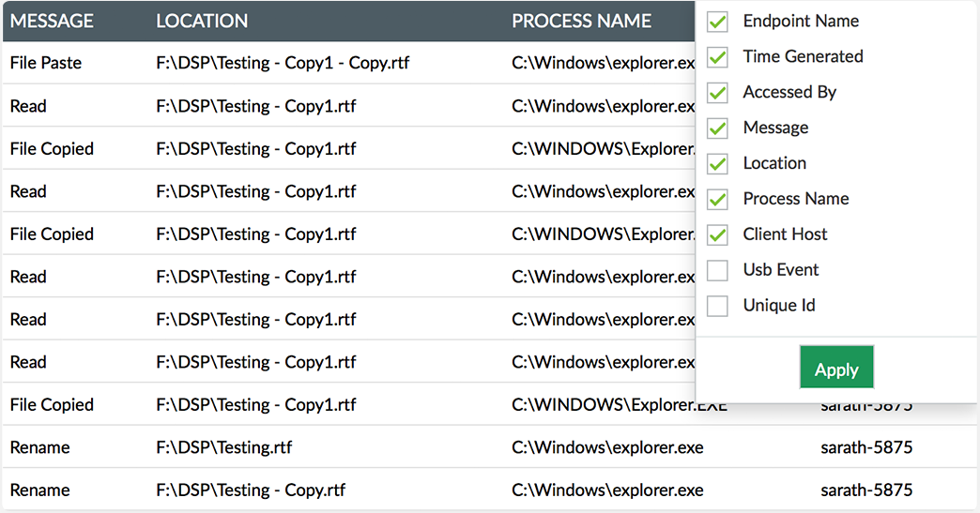This screenshot has height=513, width=980.
Task: Enable the Unique Id checkbox
Action: point(717,307)
